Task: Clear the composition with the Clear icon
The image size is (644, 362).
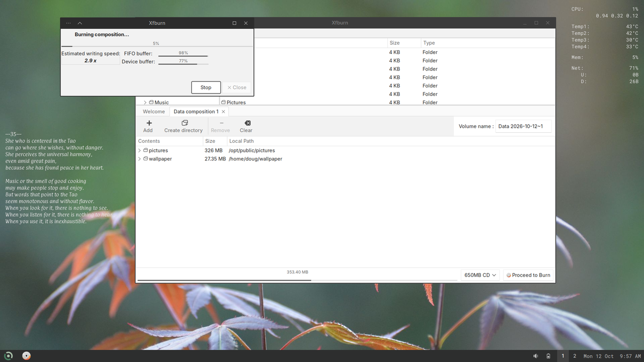Action: (247, 123)
